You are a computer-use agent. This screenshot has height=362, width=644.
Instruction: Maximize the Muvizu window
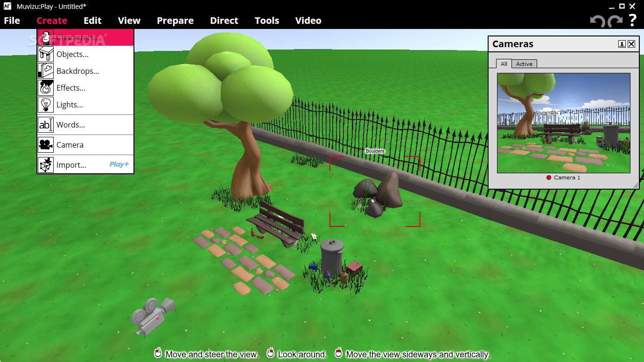pyautogui.click(x=622, y=6)
